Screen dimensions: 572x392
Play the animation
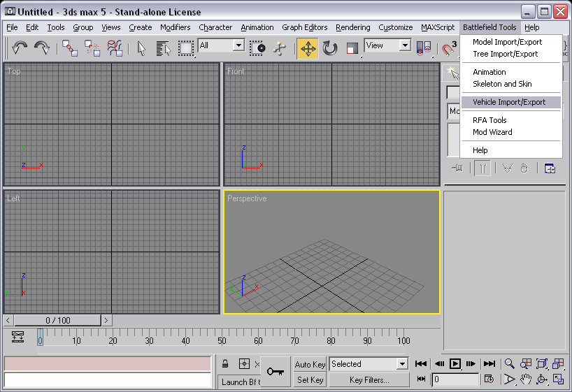(455, 363)
